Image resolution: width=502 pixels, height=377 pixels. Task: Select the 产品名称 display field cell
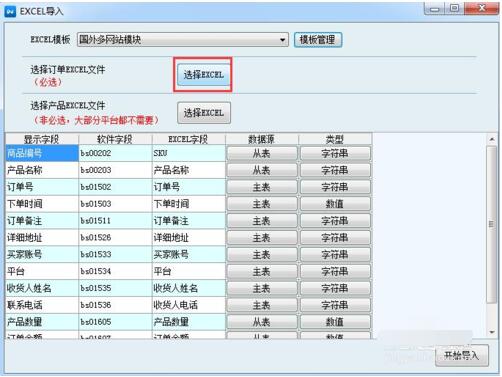(x=42, y=170)
